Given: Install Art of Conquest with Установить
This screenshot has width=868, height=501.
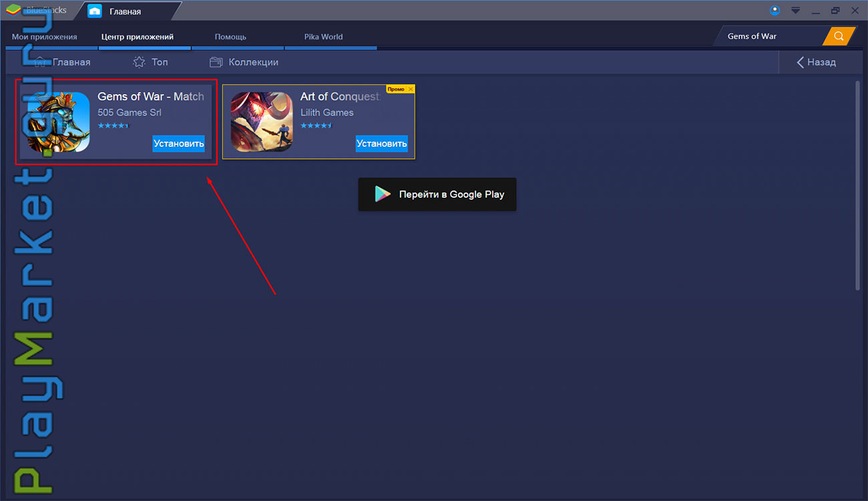Looking at the screenshot, I should pos(382,144).
